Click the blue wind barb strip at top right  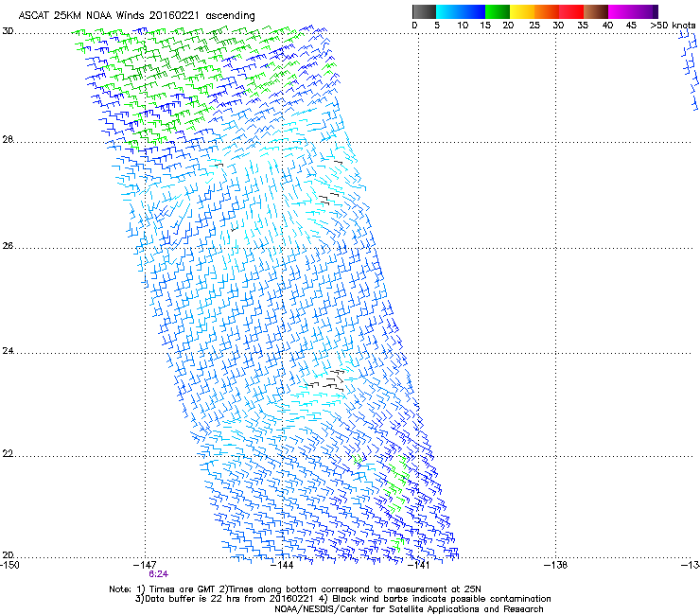click(690, 72)
